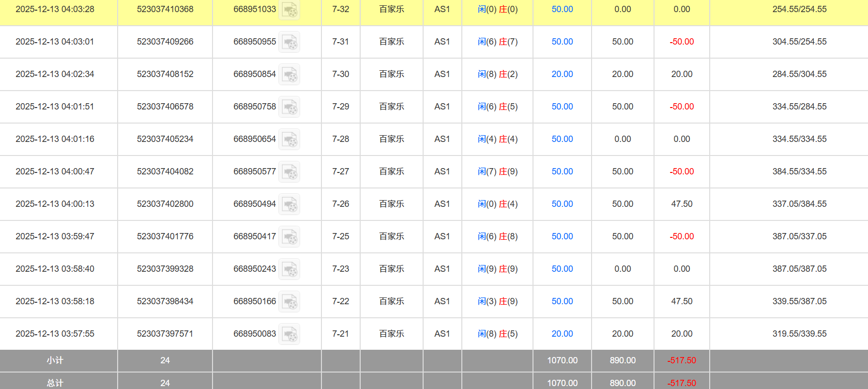
Task: Open video icon for round 668950243
Action: (289, 269)
